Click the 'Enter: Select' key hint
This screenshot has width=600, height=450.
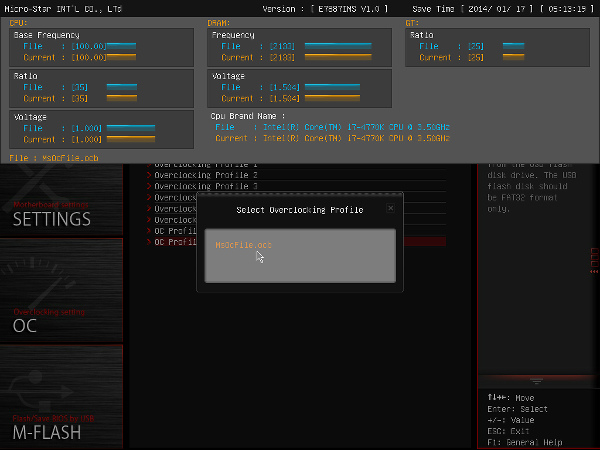click(517, 409)
